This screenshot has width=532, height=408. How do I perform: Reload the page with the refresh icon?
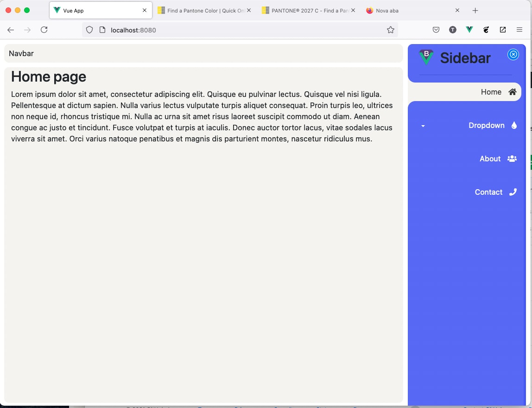click(44, 29)
